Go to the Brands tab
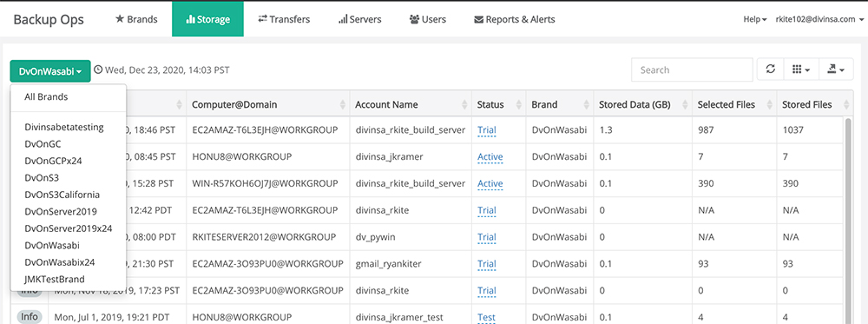 (136, 19)
